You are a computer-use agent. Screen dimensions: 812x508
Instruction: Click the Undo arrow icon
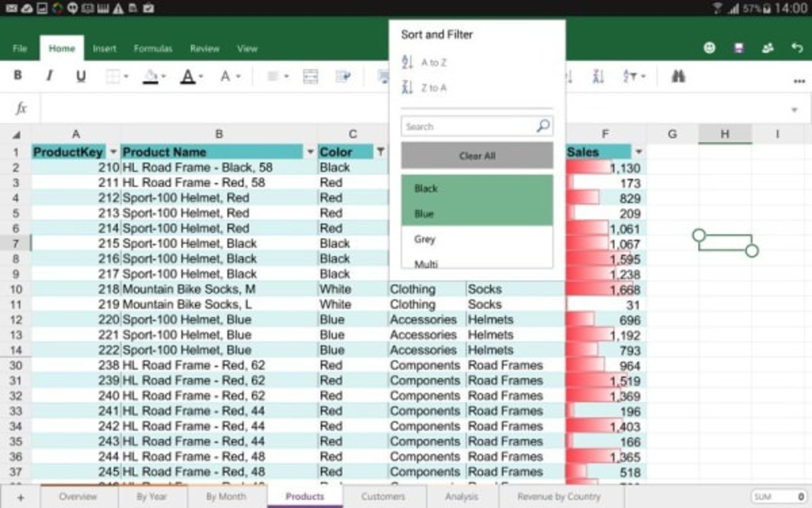point(797,48)
